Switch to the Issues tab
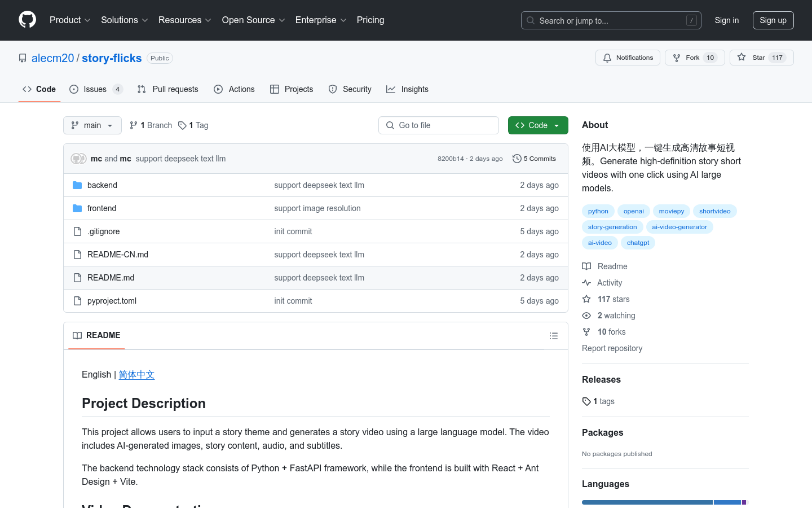The width and height of the screenshot is (812, 508). (x=96, y=89)
